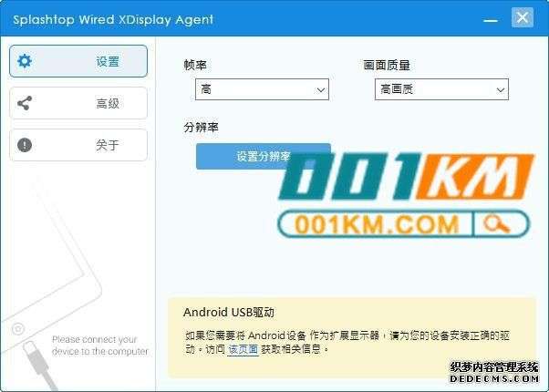Click the Android USB驱动 heading

229,312
